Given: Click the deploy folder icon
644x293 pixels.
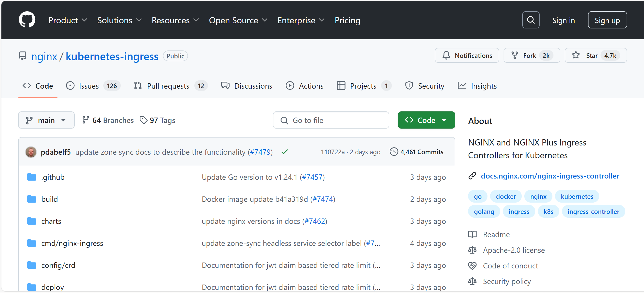Looking at the screenshot, I should pos(32,287).
